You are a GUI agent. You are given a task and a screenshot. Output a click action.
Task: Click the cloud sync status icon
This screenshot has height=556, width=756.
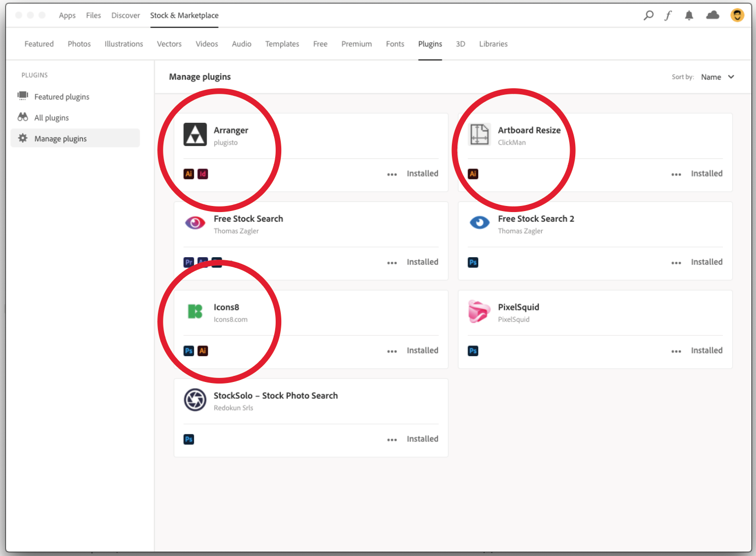coord(712,15)
